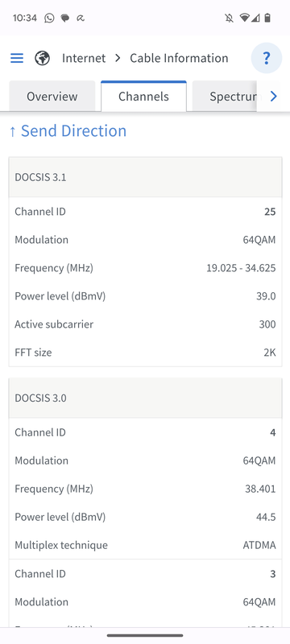
Task: Tap the Android home gesture bar
Action: [145, 635]
